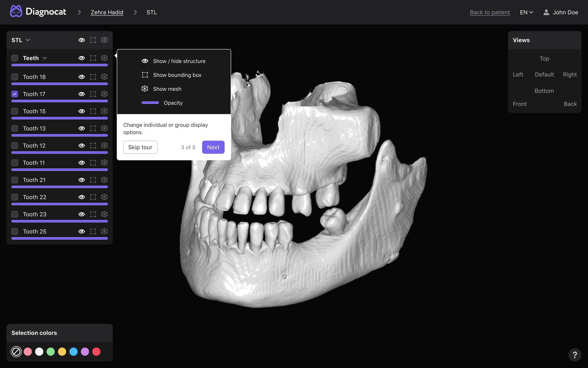
Task: Open the EN language dropdown
Action: 526,12
